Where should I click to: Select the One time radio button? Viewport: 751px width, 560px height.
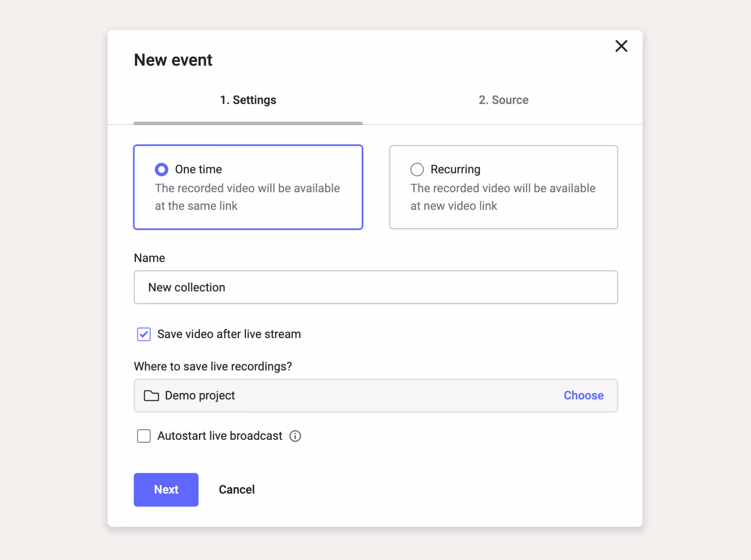[x=162, y=169]
